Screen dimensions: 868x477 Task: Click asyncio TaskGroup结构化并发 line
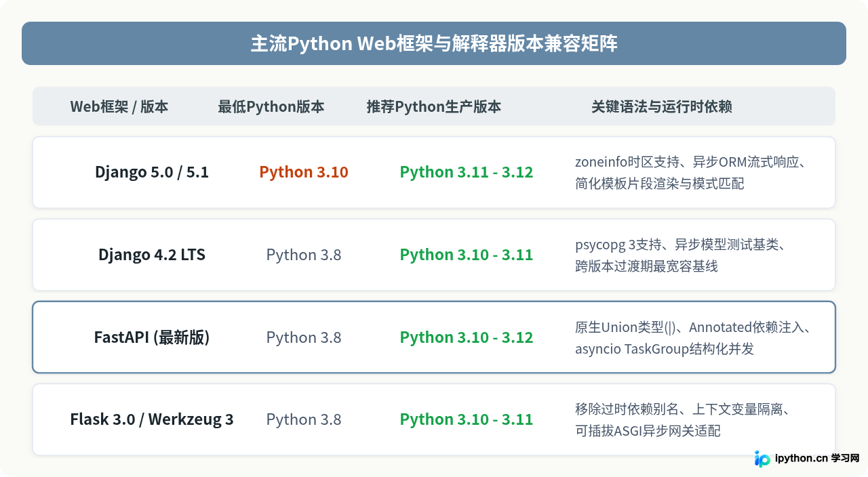(665, 349)
